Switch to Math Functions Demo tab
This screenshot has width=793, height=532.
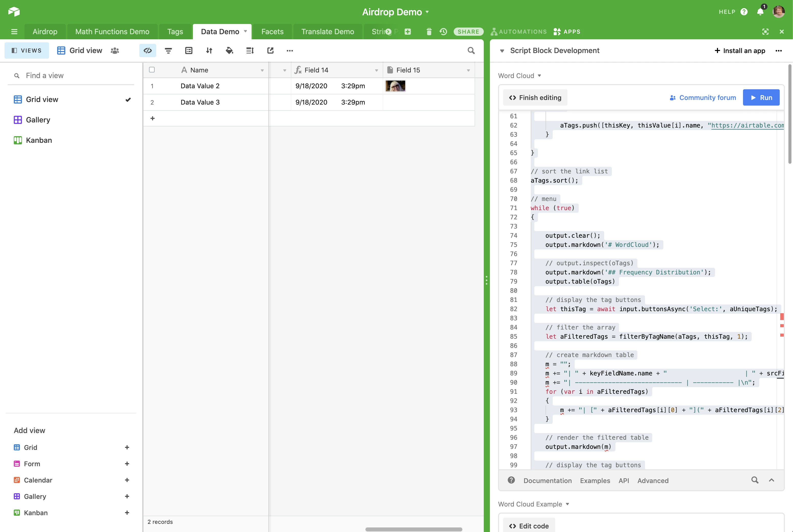[x=112, y=32]
